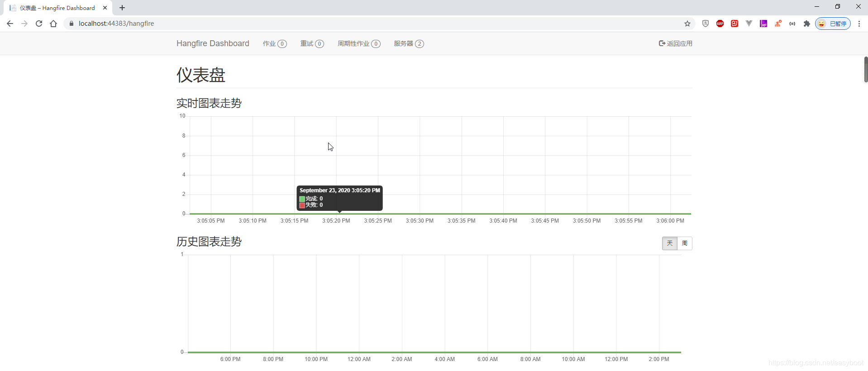
Task: Click the green 完成 legend swatch in tooltip
Action: coord(302,199)
